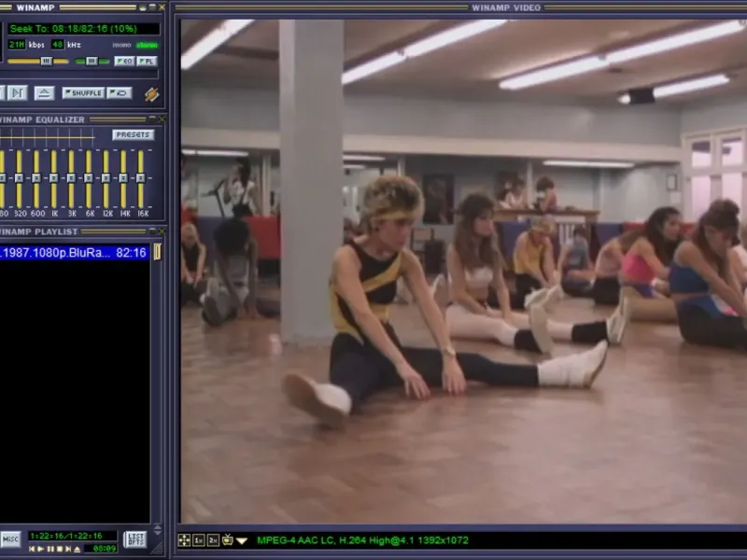Toggle the SHUFFLE button
Viewport: 747px width, 560px height.
[83, 92]
